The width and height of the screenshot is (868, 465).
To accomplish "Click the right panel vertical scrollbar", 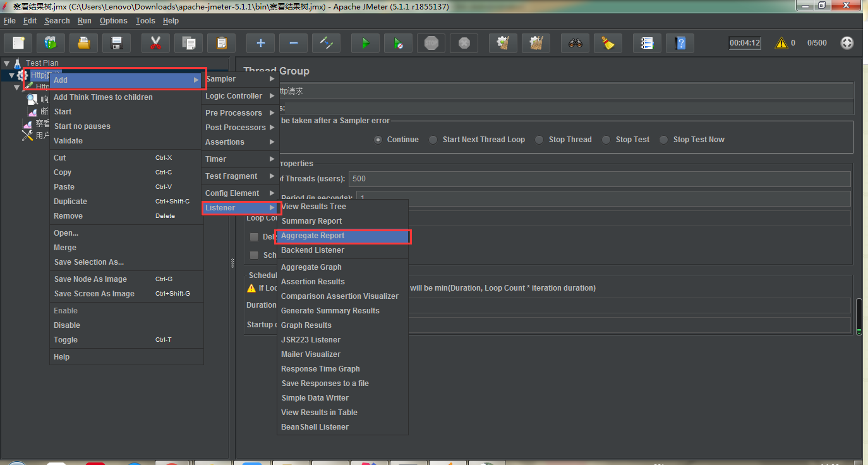I will (859, 316).
